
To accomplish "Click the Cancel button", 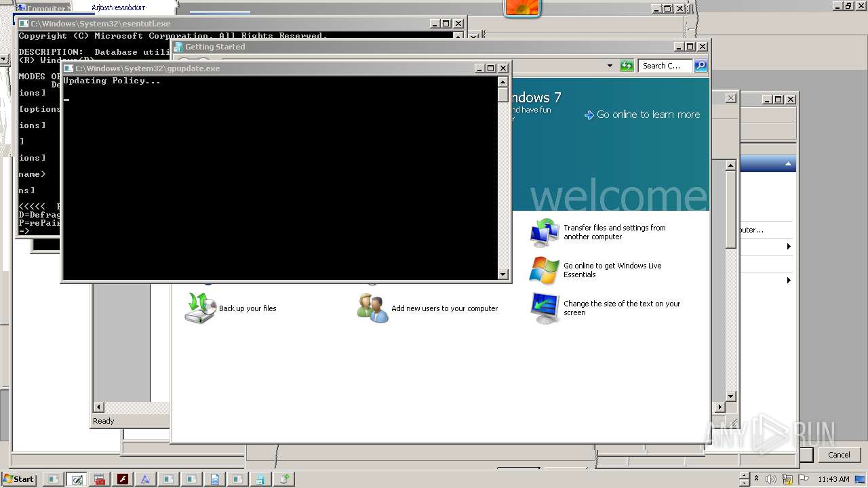I will pyautogui.click(x=839, y=455).
